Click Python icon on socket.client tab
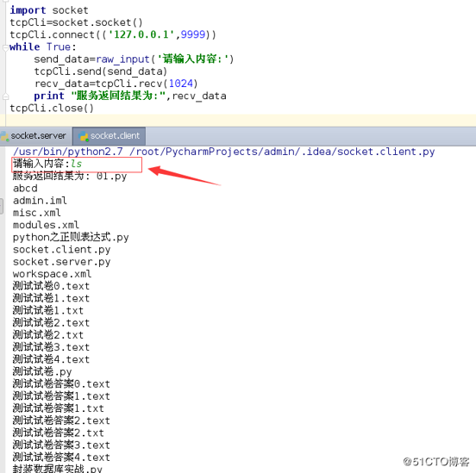The width and height of the screenshot is (476, 473). tap(84, 136)
